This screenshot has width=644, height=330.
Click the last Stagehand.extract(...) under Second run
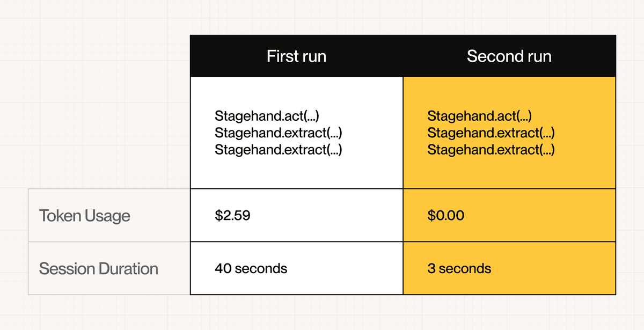[x=491, y=149]
